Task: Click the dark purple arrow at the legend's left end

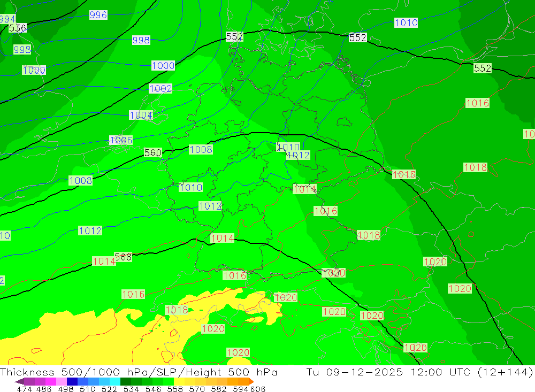Action: point(19,381)
